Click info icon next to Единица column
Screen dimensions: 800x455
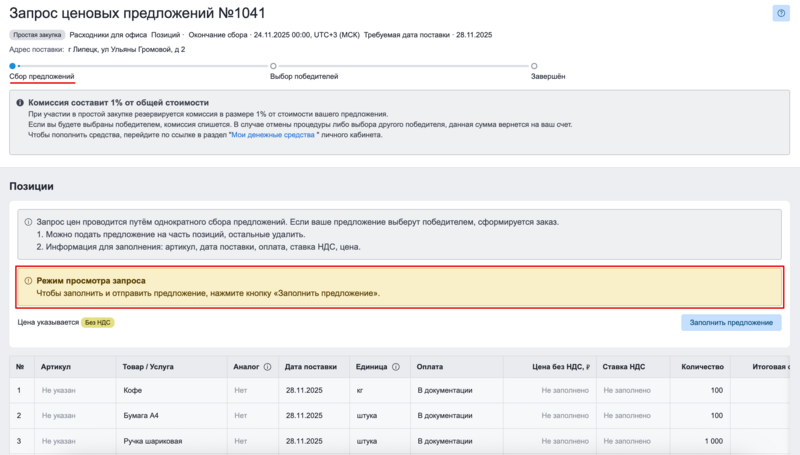(x=396, y=367)
